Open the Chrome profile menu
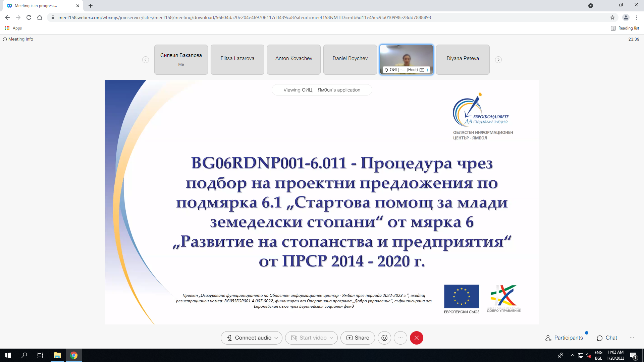The width and height of the screenshot is (644, 362). point(626,17)
